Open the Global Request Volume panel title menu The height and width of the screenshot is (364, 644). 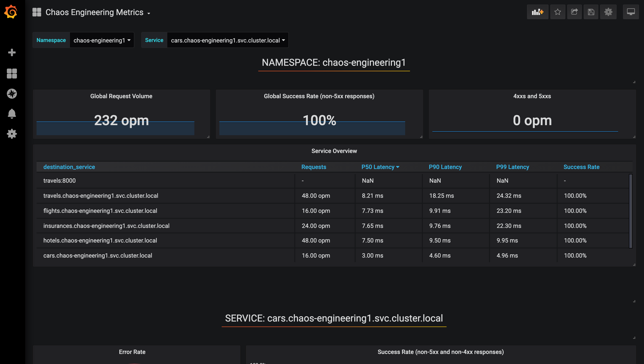[121, 96]
